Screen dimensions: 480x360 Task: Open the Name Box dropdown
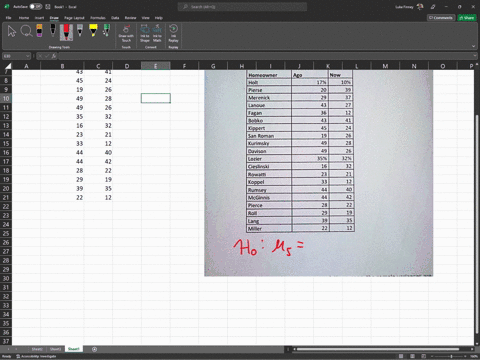28,56
